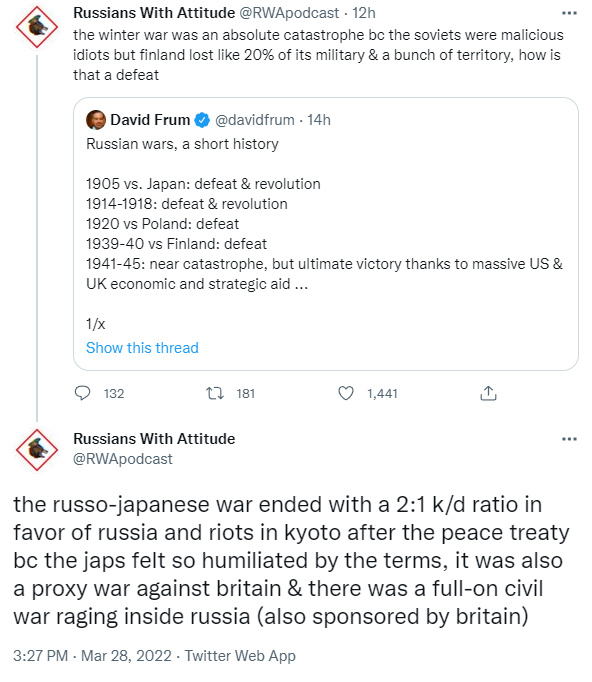
Task: Retweet using the retweet arrows icon
Action: click(214, 394)
